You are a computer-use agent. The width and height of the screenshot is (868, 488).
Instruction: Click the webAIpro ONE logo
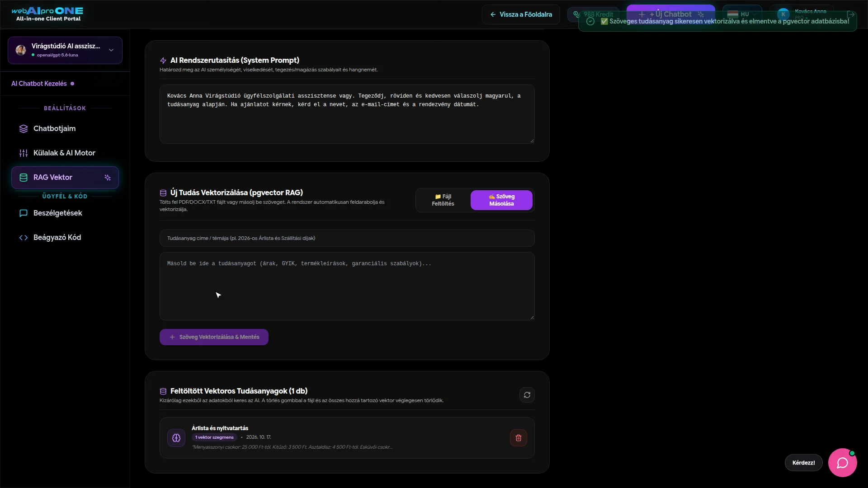tap(47, 14)
